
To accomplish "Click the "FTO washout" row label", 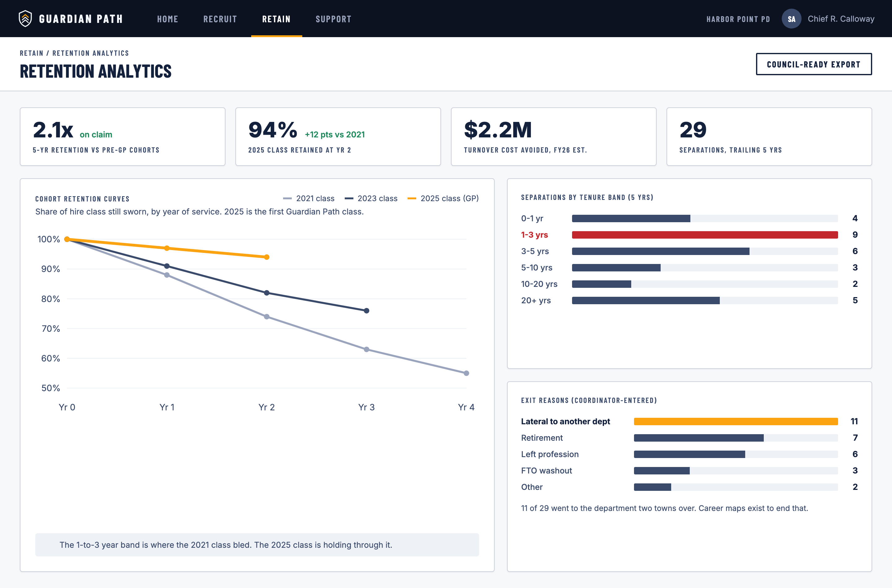I will [x=546, y=471].
